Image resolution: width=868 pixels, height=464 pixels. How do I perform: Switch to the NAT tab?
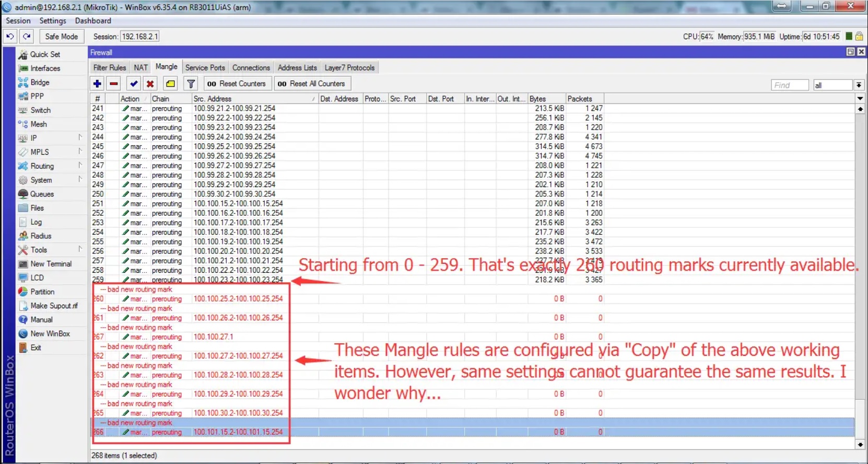140,67
